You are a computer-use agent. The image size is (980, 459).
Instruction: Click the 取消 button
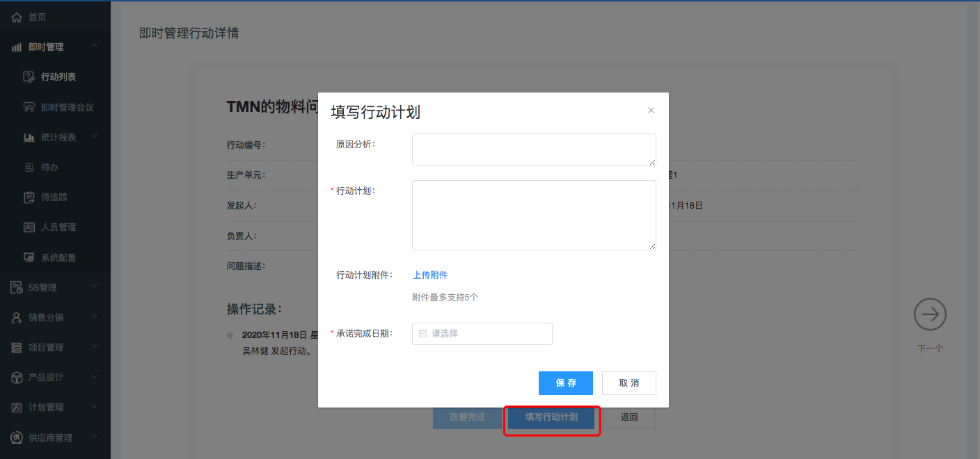[x=629, y=383]
